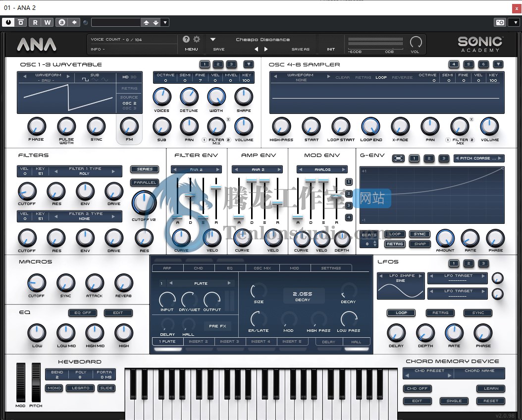Select next Filter Env type arrow

(218, 169)
